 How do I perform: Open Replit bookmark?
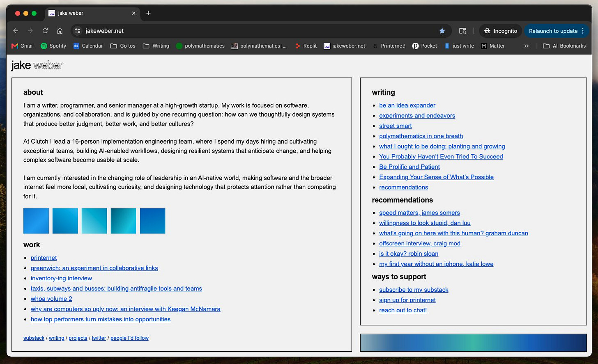pyautogui.click(x=306, y=46)
